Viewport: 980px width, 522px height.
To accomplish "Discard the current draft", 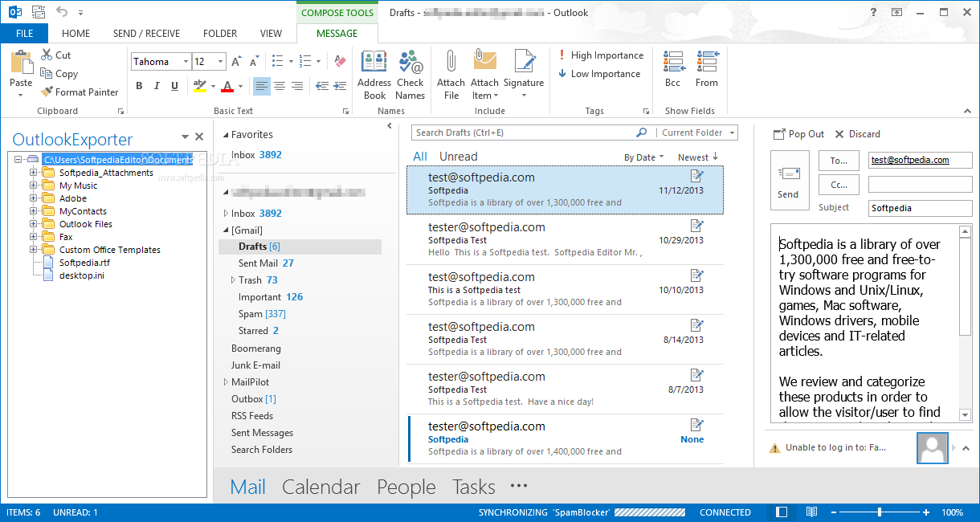I will click(858, 134).
